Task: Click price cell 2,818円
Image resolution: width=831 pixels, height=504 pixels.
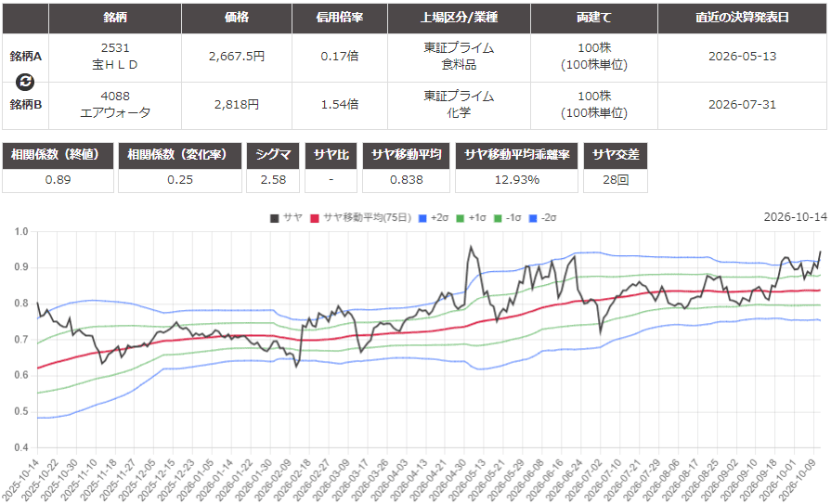Action: click(x=237, y=104)
